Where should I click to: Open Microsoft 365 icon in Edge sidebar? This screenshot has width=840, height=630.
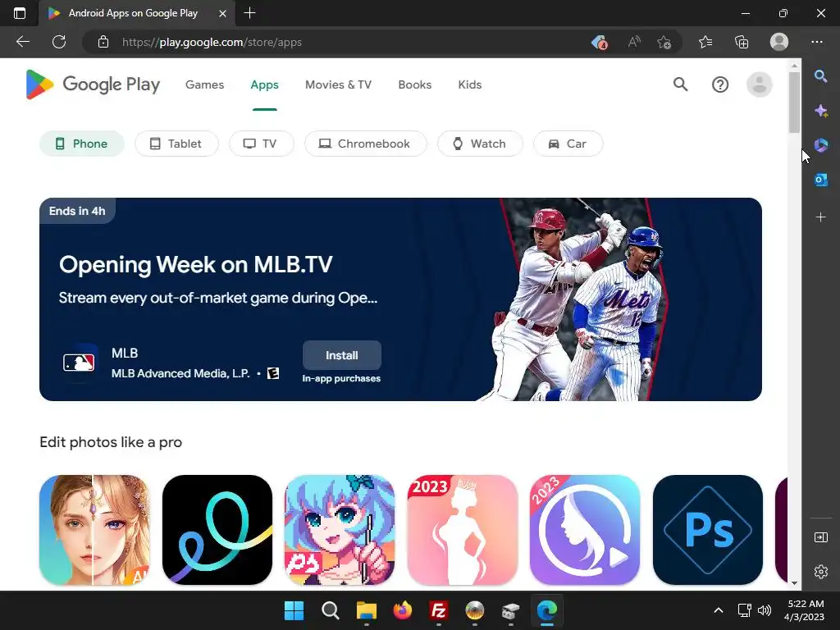pyautogui.click(x=820, y=145)
